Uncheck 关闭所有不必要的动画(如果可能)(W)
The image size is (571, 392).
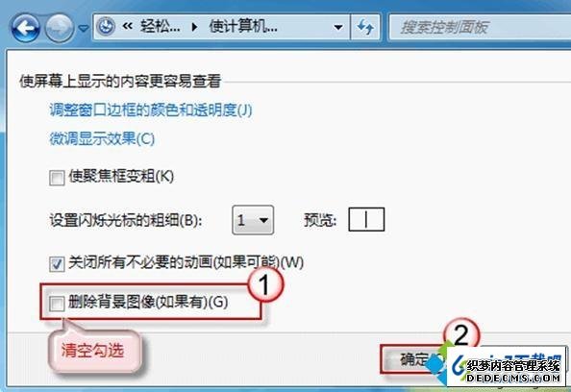pyautogui.click(x=57, y=264)
